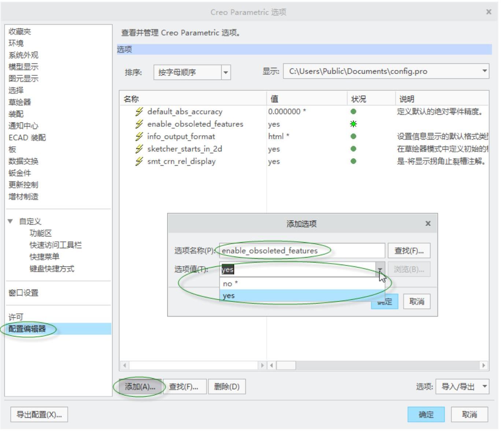Open the 更新控制 category

(23, 185)
